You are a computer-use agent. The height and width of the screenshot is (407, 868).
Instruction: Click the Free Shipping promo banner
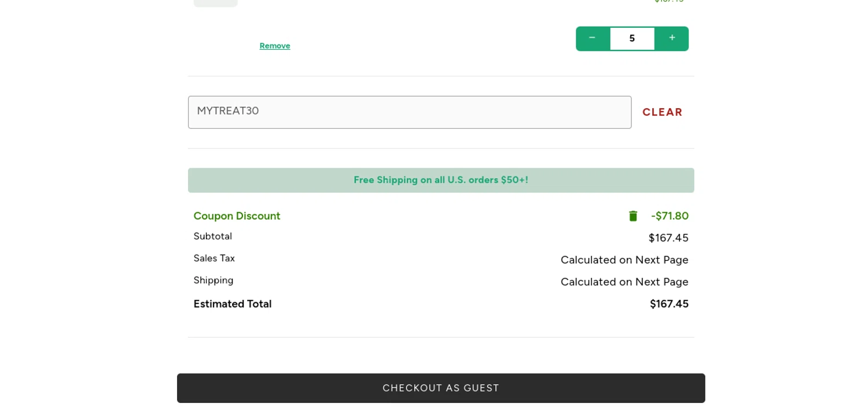pos(441,180)
